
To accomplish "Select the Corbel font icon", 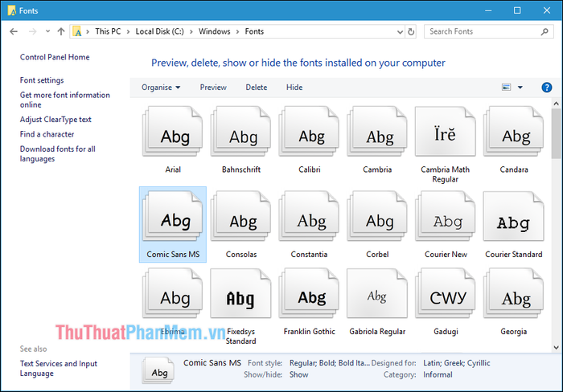I will pos(377,216).
